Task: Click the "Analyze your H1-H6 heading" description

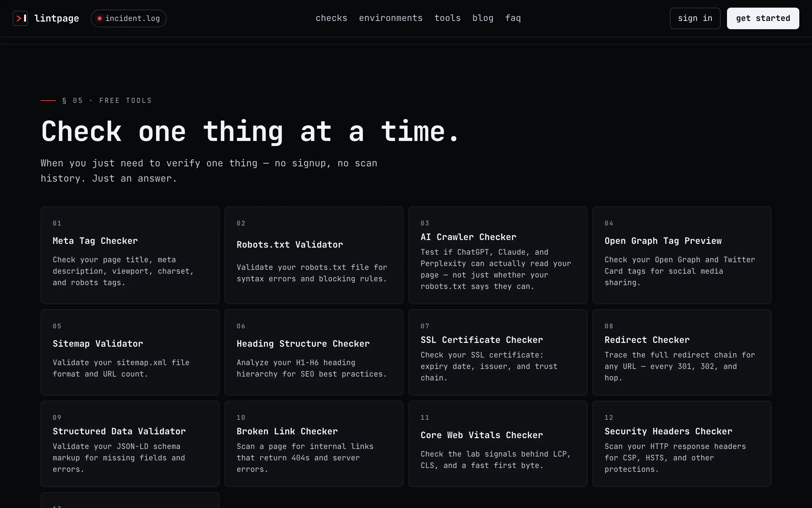Action: pos(312,368)
